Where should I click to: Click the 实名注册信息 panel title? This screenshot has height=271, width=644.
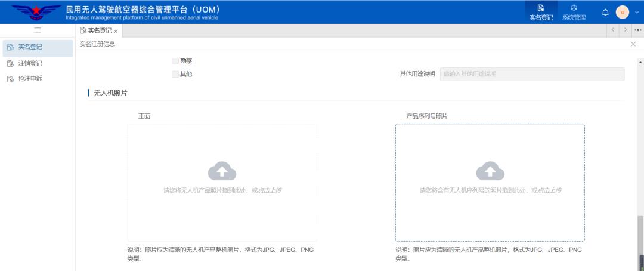click(x=97, y=44)
